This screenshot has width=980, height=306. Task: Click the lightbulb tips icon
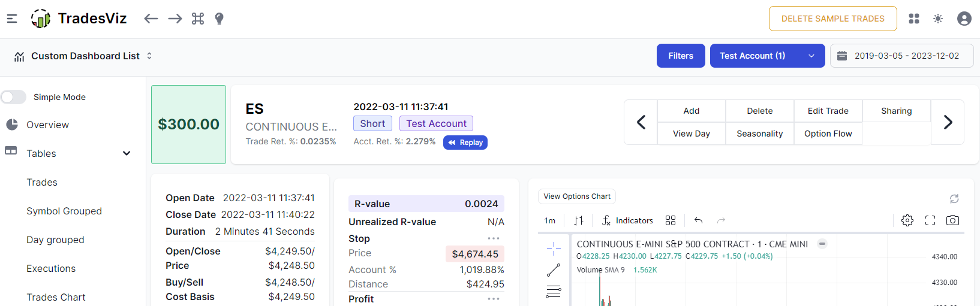tap(220, 19)
